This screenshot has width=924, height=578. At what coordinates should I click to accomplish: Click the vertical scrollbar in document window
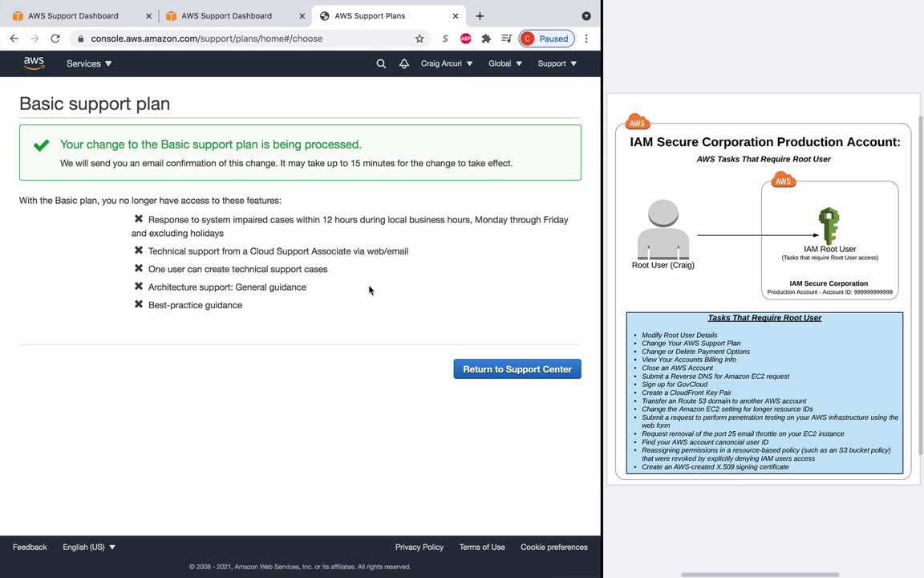tap(921, 286)
